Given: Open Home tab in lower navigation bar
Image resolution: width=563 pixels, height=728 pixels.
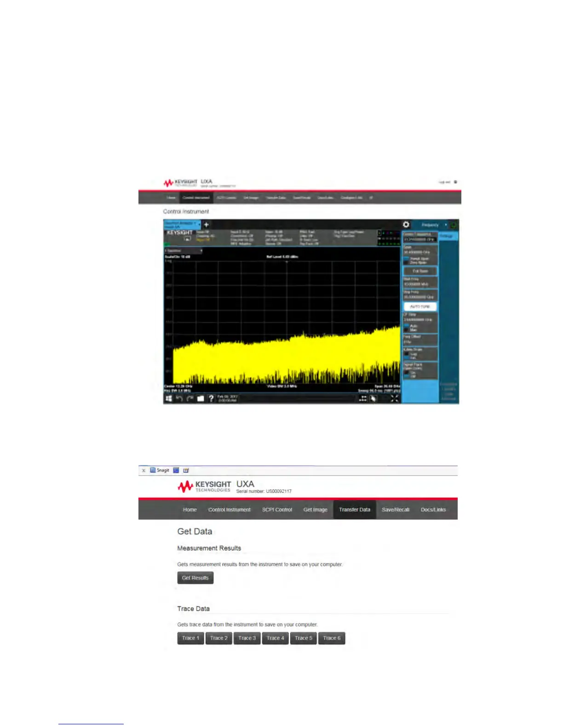Looking at the screenshot, I should (x=190, y=510).
